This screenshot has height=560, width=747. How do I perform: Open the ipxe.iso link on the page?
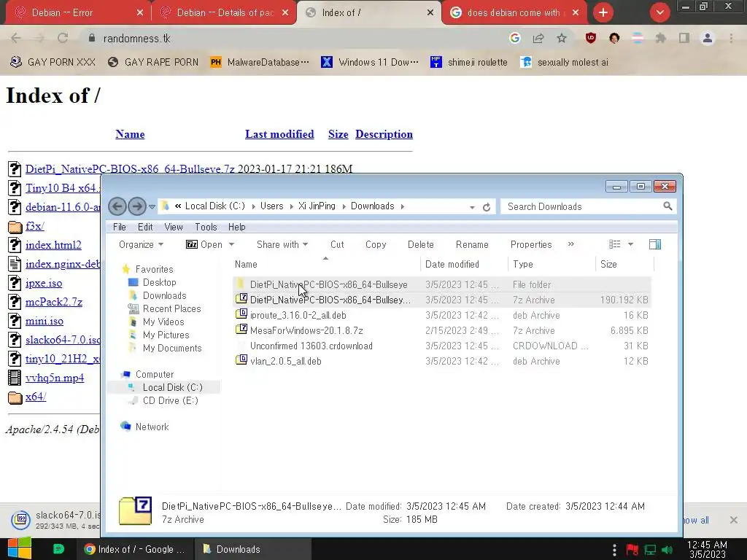pos(44,283)
